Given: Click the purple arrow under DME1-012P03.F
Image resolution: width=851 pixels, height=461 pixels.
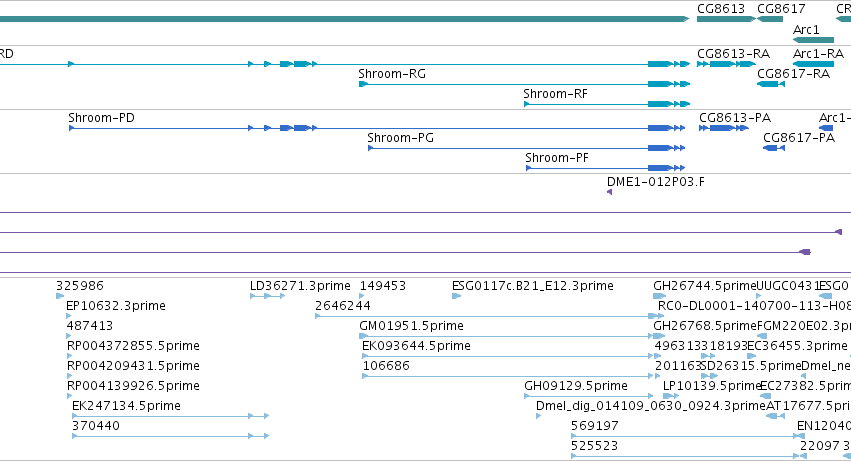Looking at the screenshot, I should click(609, 192).
